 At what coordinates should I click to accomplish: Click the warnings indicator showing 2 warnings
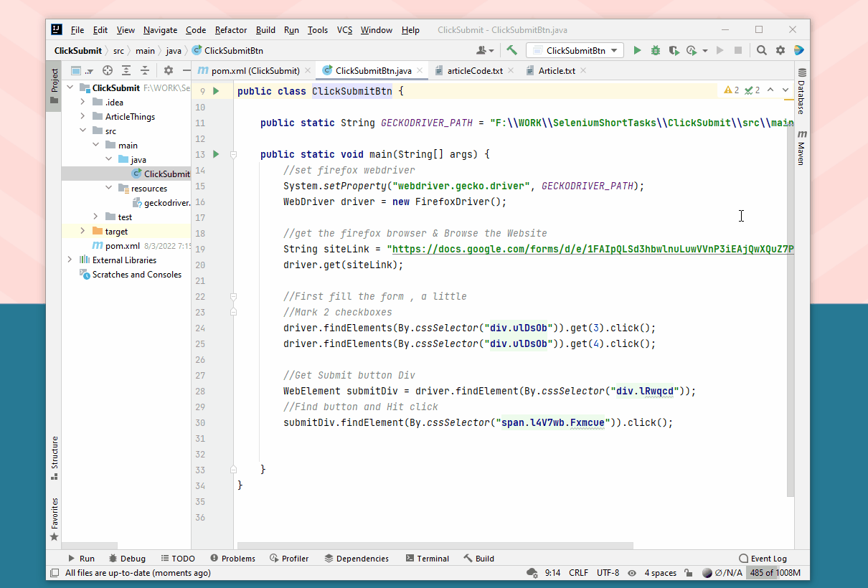[732, 90]
